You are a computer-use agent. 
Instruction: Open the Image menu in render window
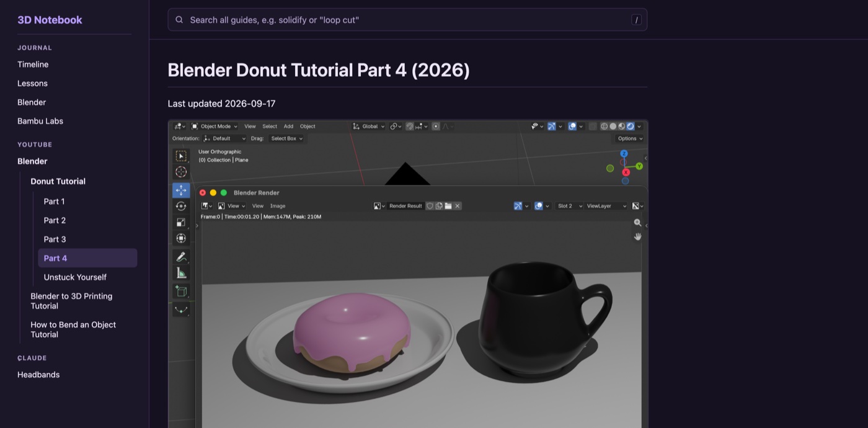(x=278, y=206)
